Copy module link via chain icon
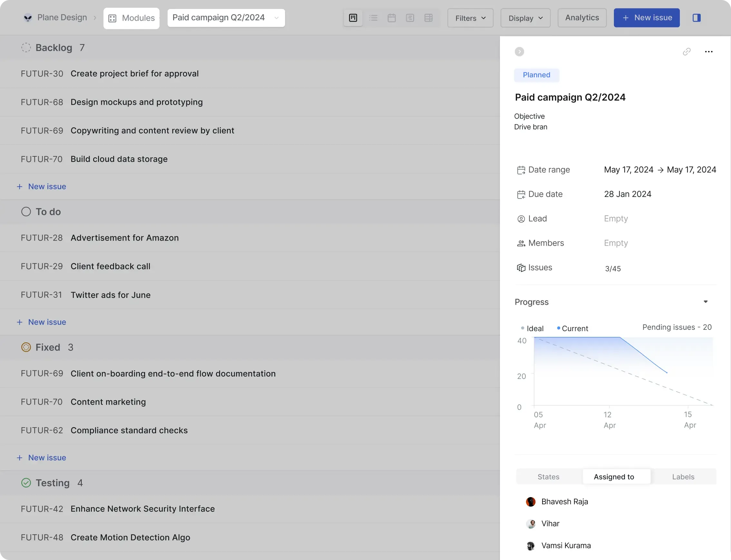The width and height of the screenshot is (731, 560). click(x=686, y=52)
